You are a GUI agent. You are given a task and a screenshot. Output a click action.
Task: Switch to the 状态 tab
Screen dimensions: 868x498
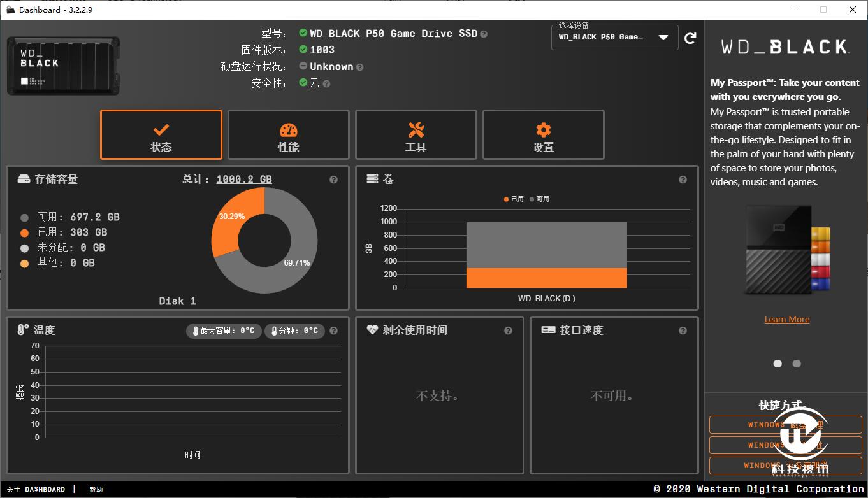point(161,134)
